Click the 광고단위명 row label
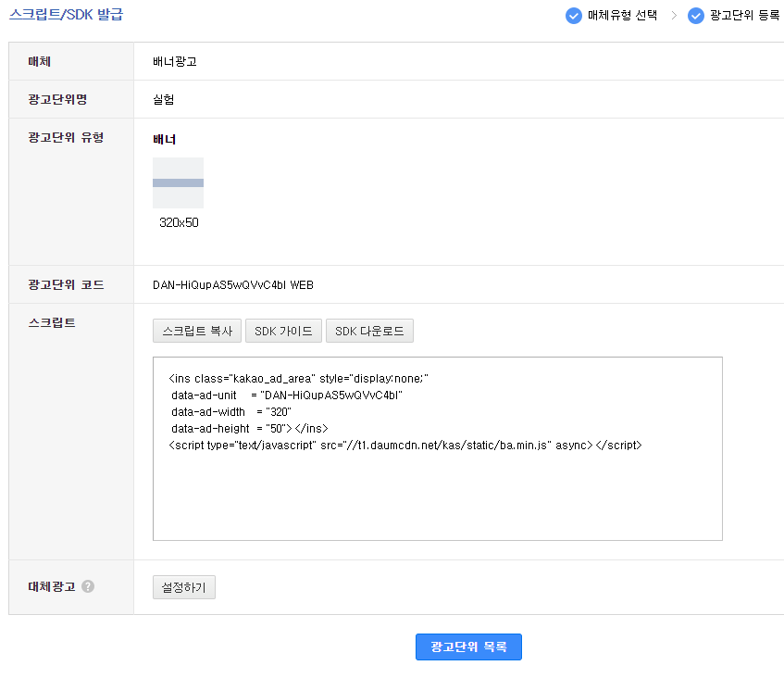 (x=57, y=99)
